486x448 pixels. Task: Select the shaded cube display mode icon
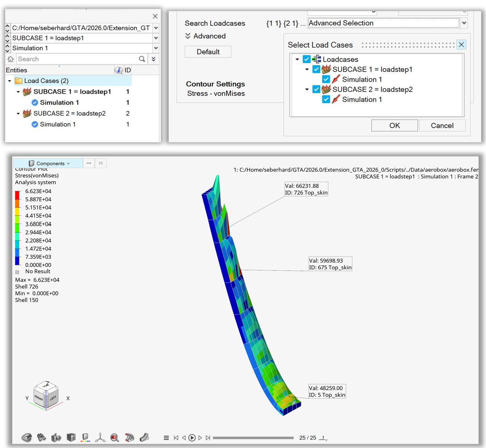pyautogui.click(x=71, y=437)
